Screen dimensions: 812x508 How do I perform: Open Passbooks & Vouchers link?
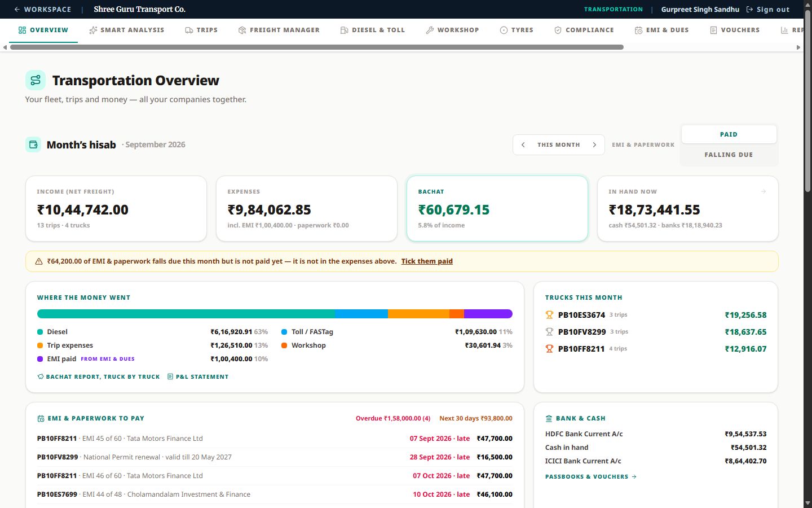(591, 476)
